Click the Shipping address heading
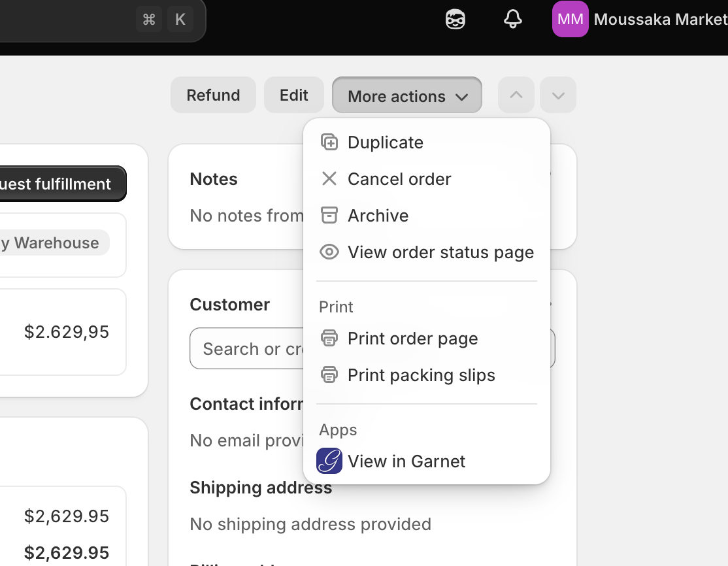The width and height of the screenshot is (728, 566). tap(261, 488)
